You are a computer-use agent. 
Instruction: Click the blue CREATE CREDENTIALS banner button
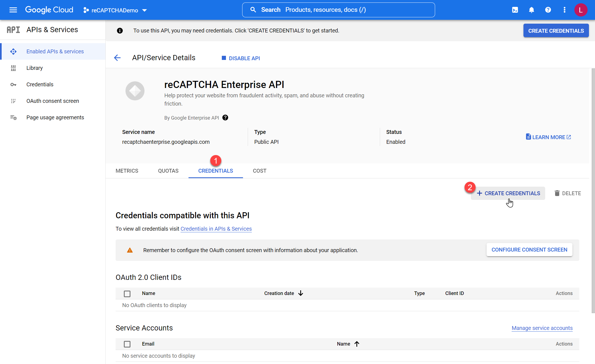click(556, 31)
